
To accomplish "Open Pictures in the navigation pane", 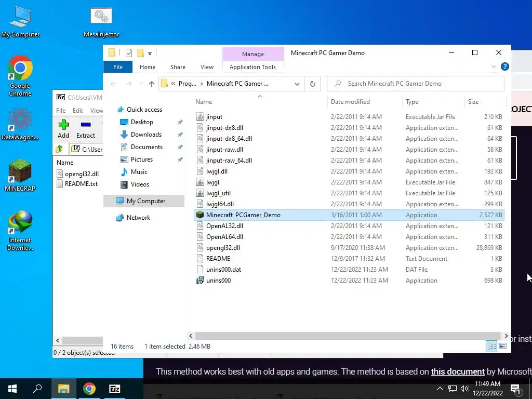I will pyautogui.click(x=142, y=159).
